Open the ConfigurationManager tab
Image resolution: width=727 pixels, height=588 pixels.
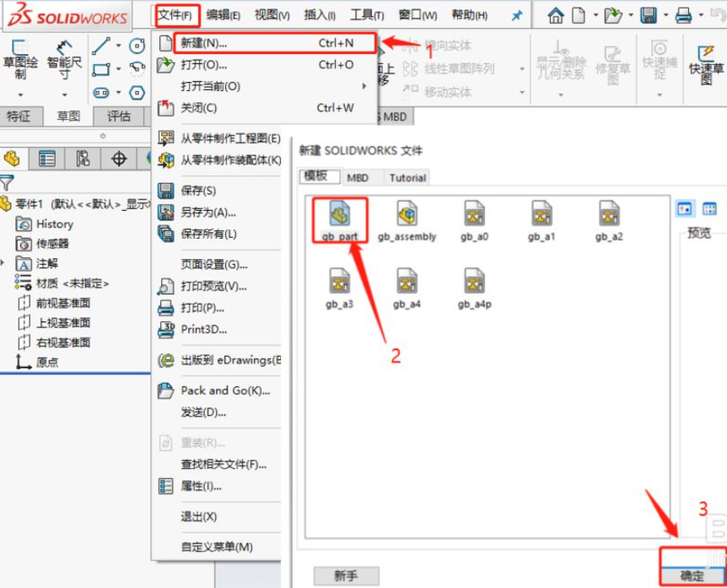[x=83, y=159]
